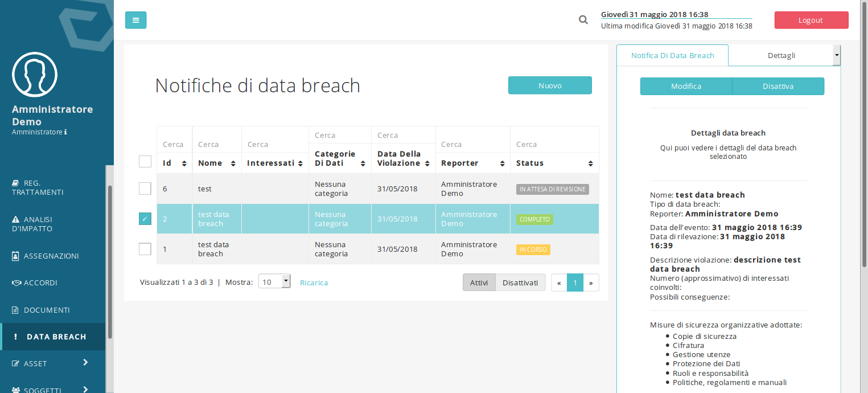The height and width of the screenshot is (393, 868).
Task: Expand the Asset sidebar submenu chevron
Action: [x=85, y=362]
